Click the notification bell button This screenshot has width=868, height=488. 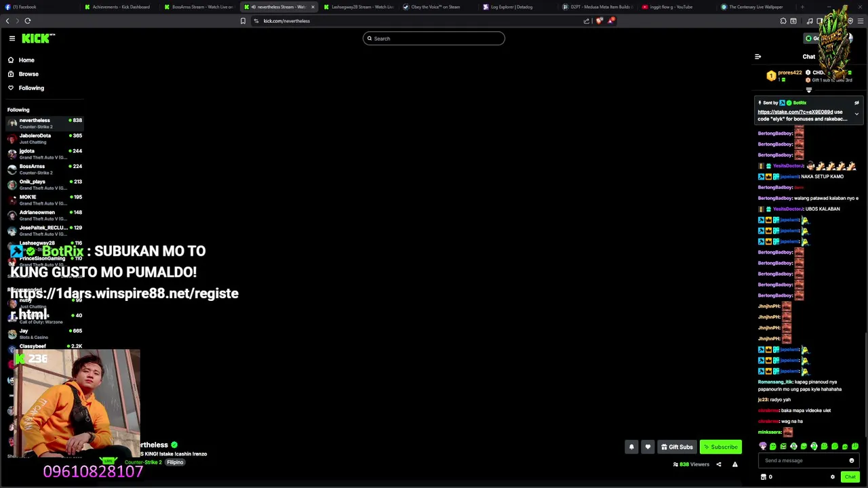point(631,447)
